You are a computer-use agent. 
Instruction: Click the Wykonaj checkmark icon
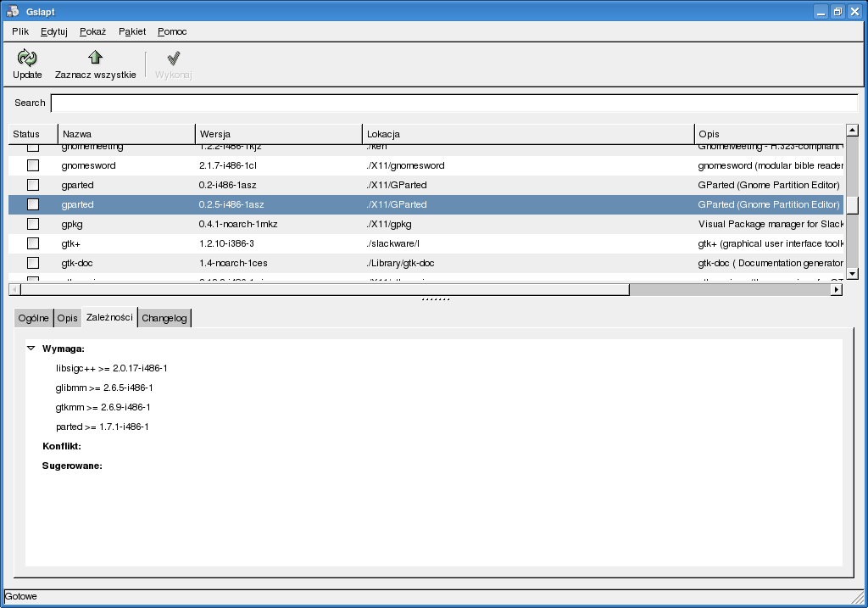point(173,58)
